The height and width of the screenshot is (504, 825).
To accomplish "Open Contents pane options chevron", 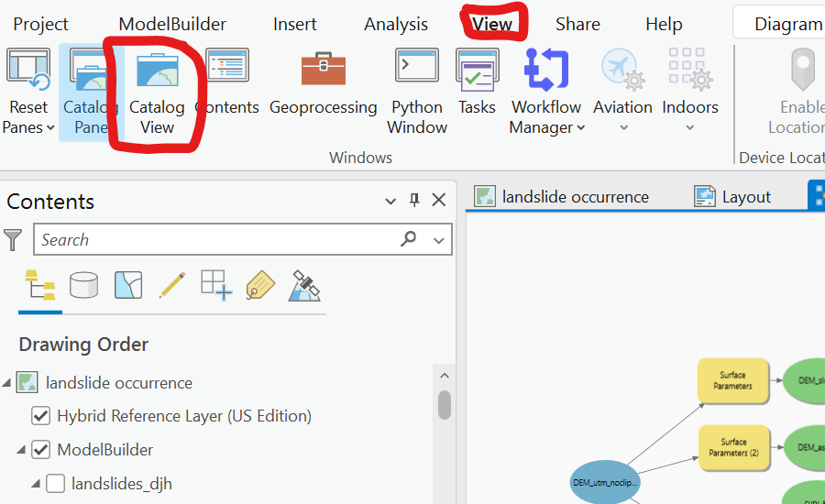I will click(390, 201).
